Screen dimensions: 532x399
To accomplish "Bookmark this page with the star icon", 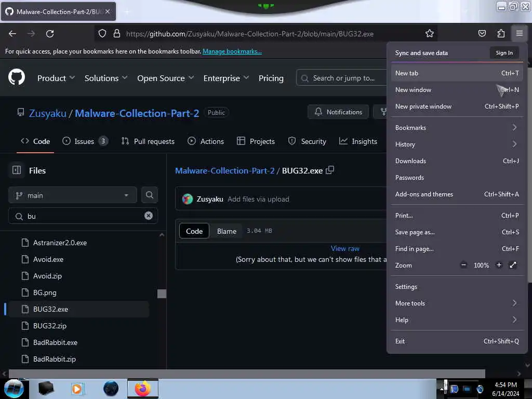I will coord(430,33).
